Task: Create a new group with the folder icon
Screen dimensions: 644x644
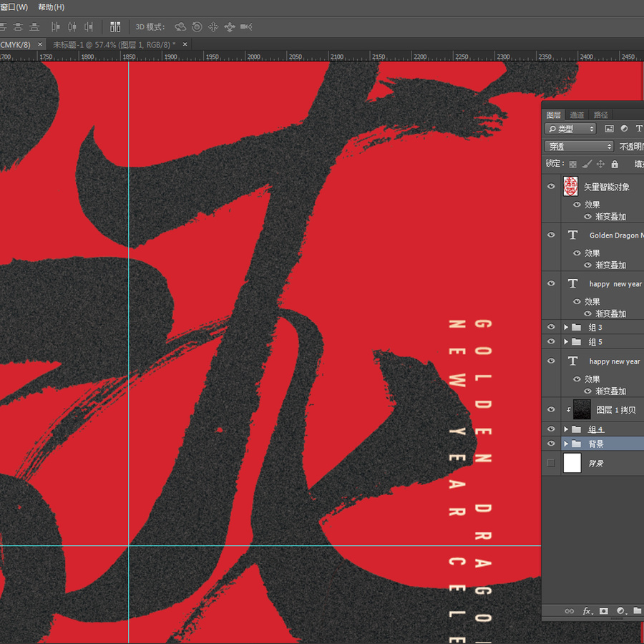Action: click(638, 611)
